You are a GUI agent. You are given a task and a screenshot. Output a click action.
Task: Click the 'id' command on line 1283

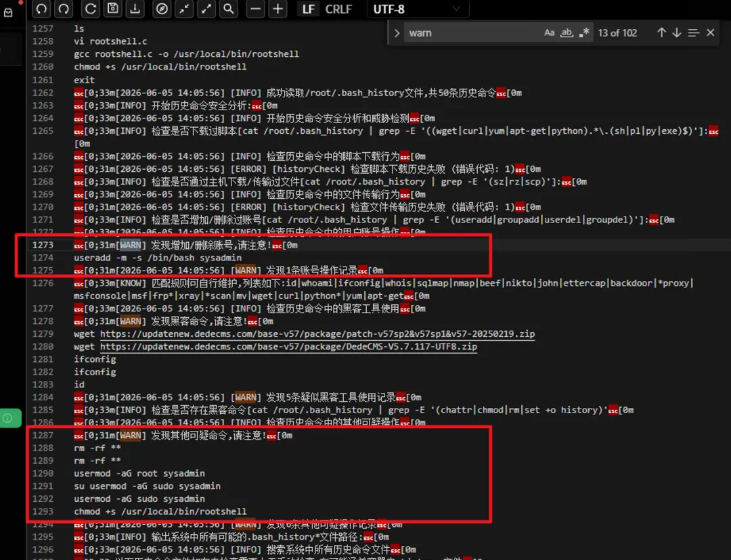tap(79, 384)
